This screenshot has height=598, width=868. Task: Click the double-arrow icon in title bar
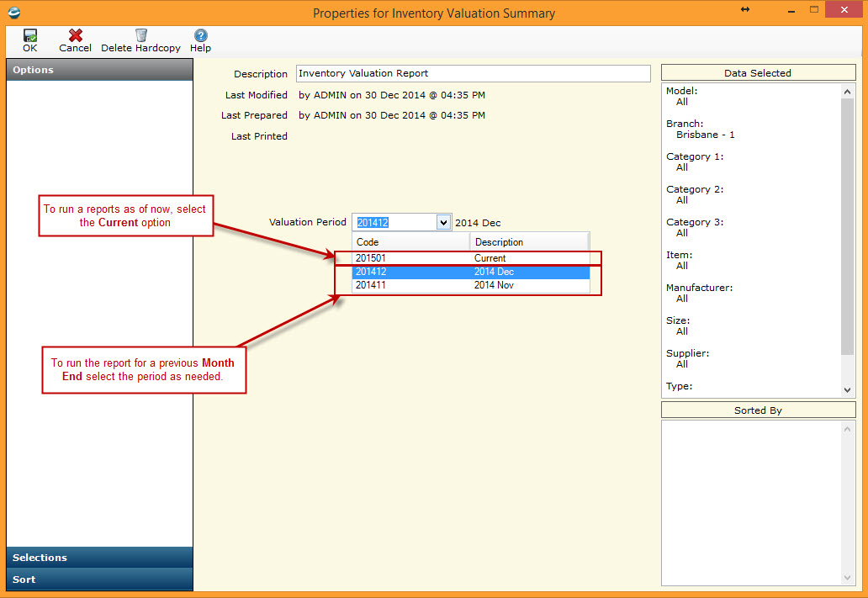(x=745, y=9)
